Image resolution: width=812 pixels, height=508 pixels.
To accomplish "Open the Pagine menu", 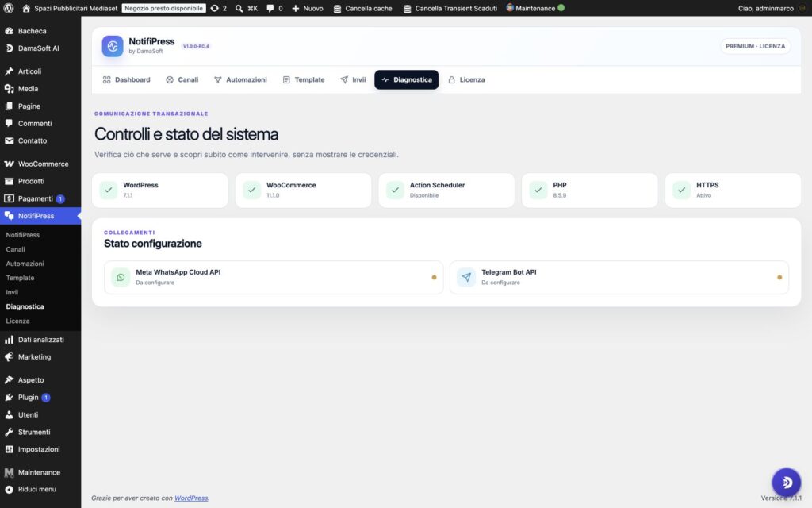I will click(x=40, y=106).
